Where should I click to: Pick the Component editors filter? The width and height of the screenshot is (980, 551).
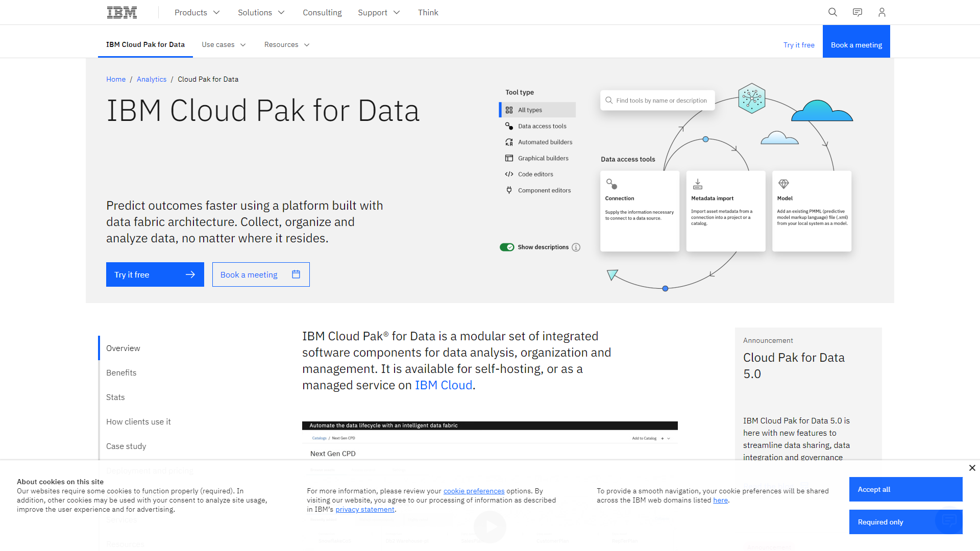[x=544, y=190]
